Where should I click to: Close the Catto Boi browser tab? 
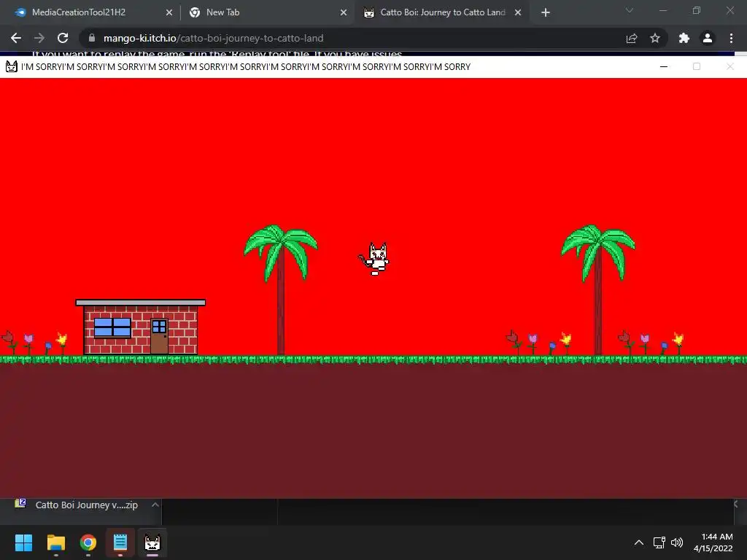[x=518, y=13]
